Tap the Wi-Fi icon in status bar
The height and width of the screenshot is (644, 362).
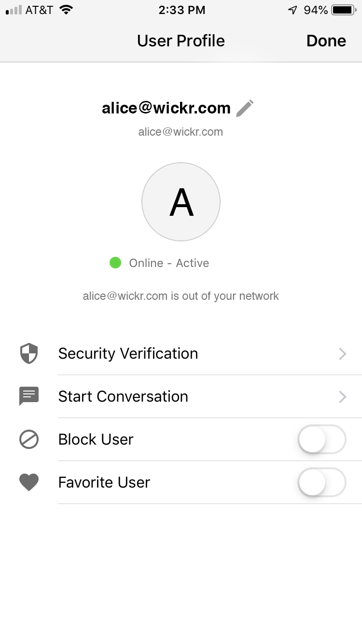click(x=66, y=10)
